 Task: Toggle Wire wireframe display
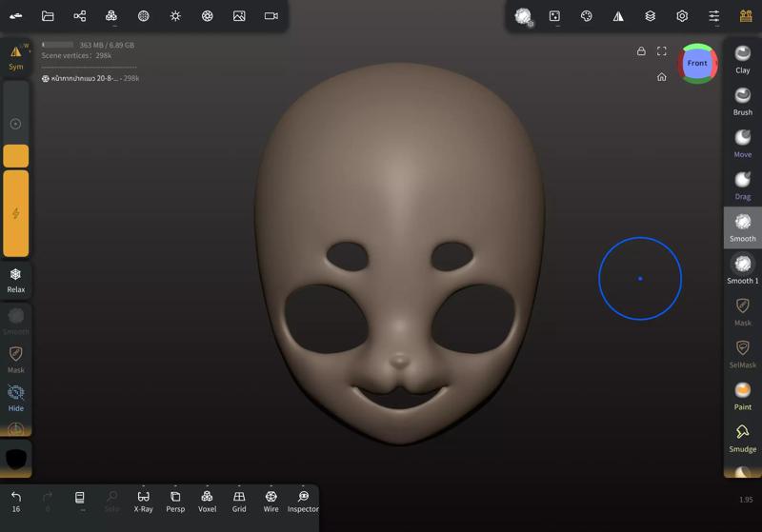[x=271, y=501]
